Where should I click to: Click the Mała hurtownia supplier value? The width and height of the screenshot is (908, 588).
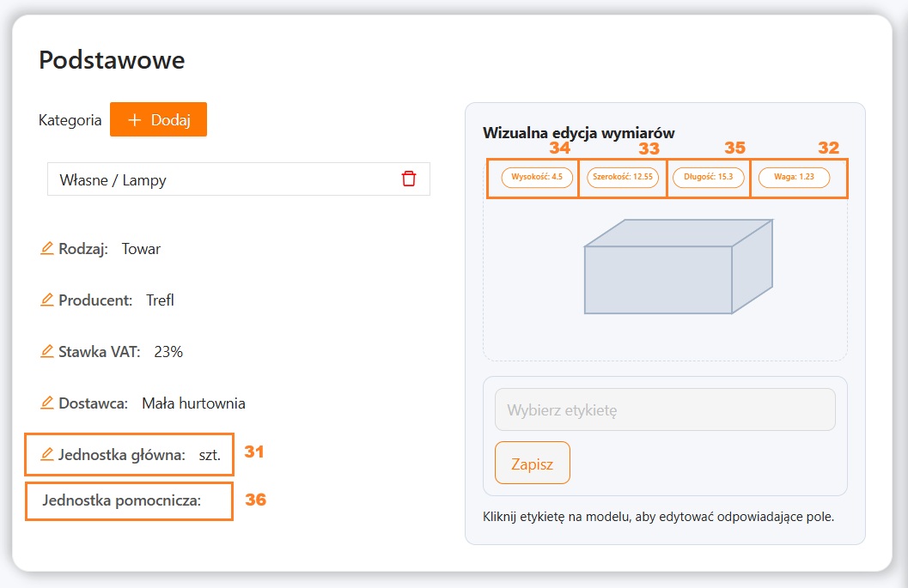tap(193, 403)
